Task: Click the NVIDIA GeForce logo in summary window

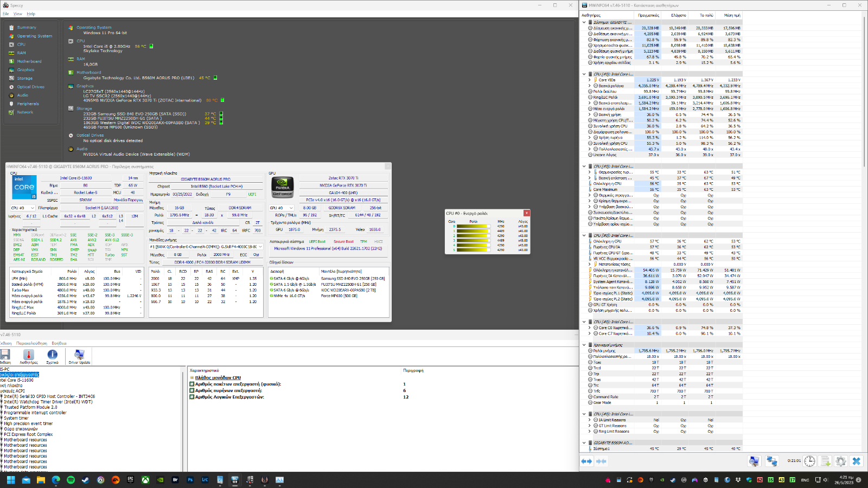Action: [x=282, y=187]
